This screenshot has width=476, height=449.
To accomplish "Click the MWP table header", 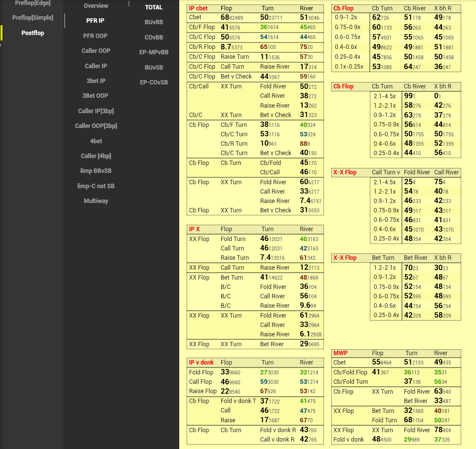I will point(340,353).
